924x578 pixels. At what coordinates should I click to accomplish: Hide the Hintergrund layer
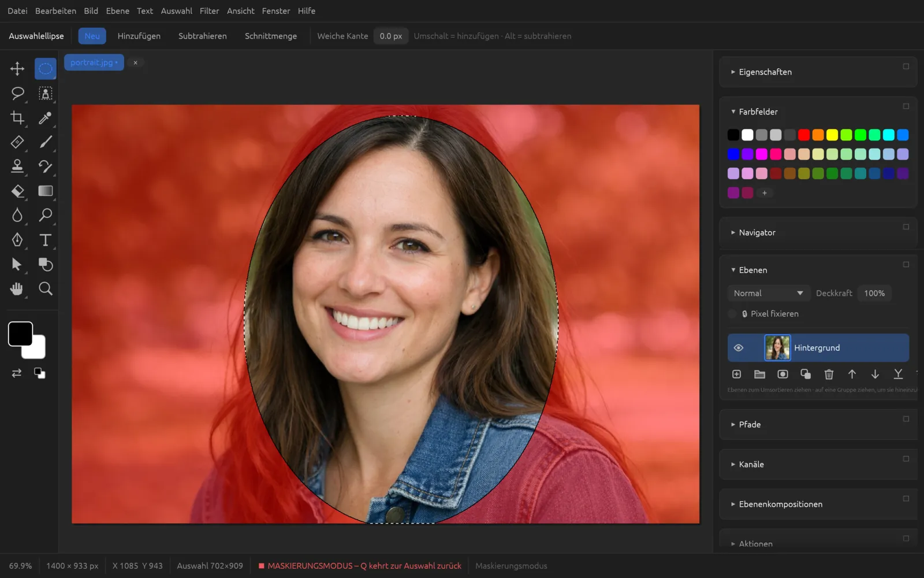click(738, 348)
